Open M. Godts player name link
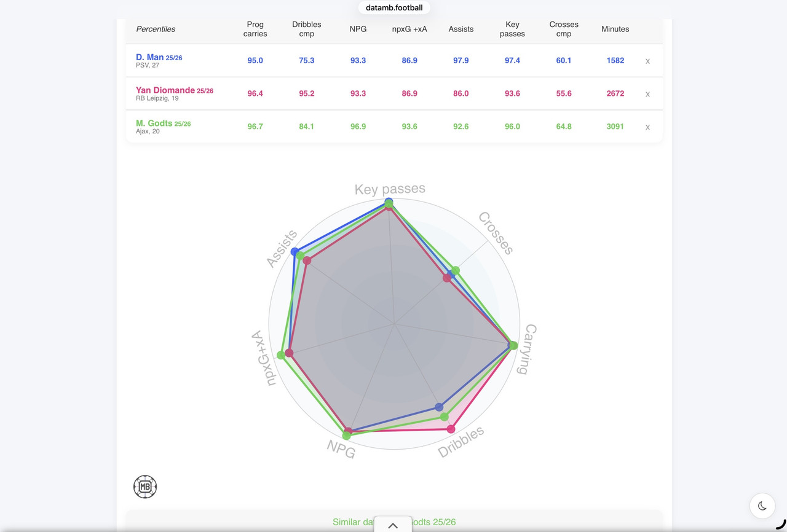 [x=154, y=123]
